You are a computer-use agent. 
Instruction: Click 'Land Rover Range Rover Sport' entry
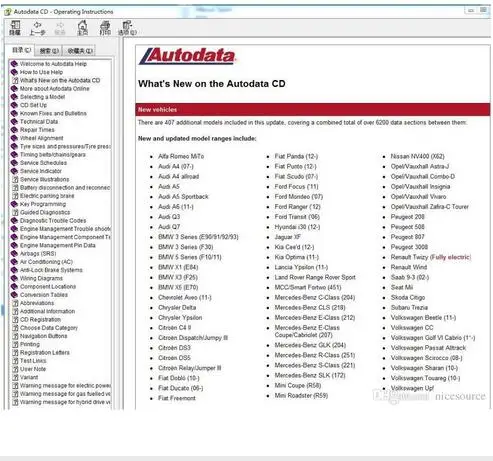tap(315, 277)
